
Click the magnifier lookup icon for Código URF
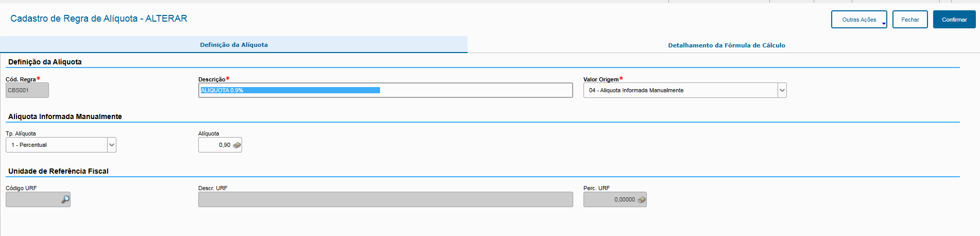coord(65,199)
